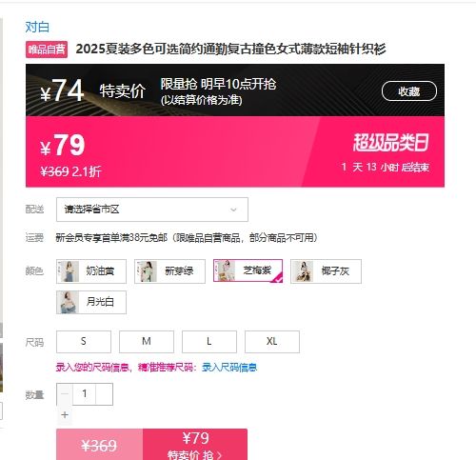Click the 新芽绿 color thumbnail image

[146, 271]
